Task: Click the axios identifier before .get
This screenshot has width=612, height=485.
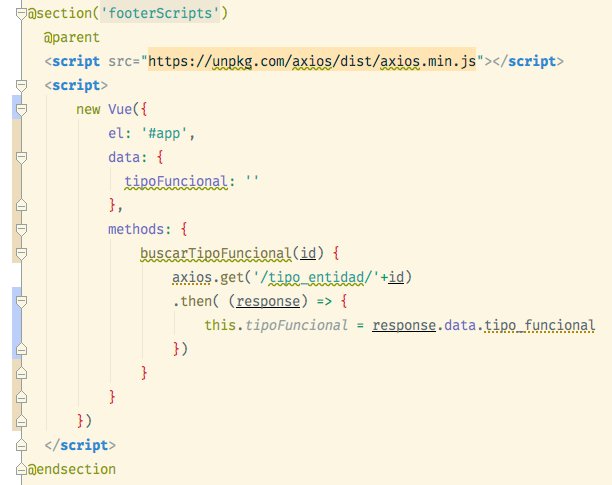Action: point(192,277)
